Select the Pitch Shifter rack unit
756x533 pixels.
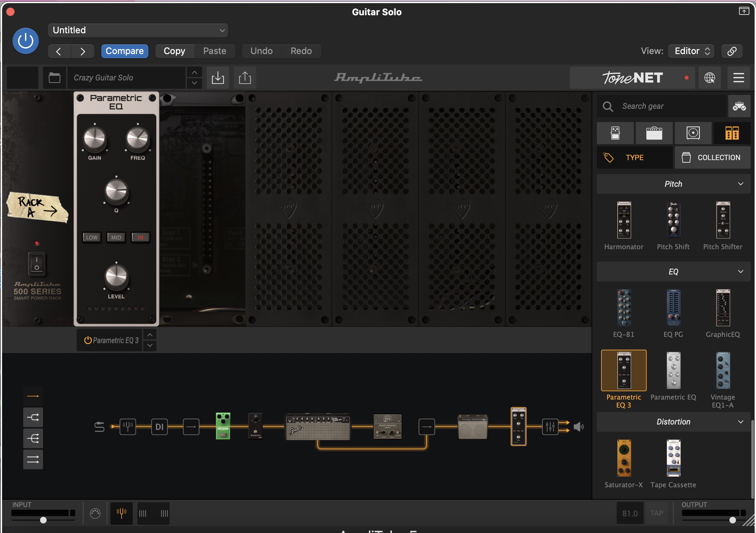[x=723, y=226]
